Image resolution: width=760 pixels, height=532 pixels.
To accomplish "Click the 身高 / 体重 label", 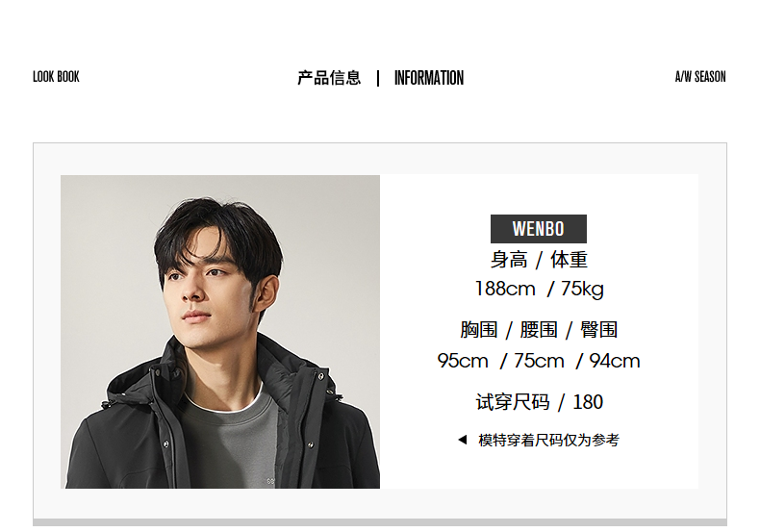I will [539, 260].
